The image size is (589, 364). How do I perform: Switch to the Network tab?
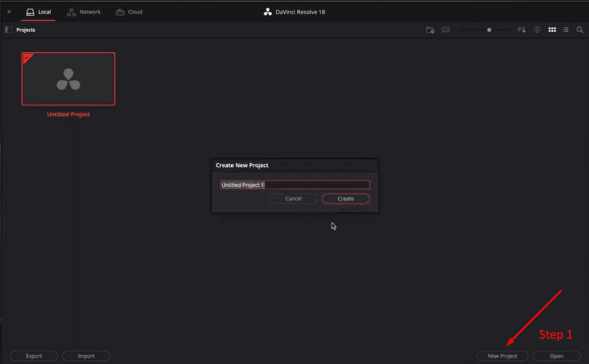[x=84, y=12]
